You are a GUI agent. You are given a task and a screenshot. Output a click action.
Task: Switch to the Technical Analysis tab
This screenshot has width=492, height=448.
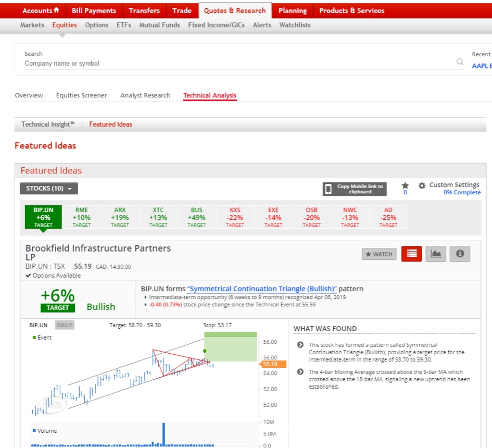point(210,95)
